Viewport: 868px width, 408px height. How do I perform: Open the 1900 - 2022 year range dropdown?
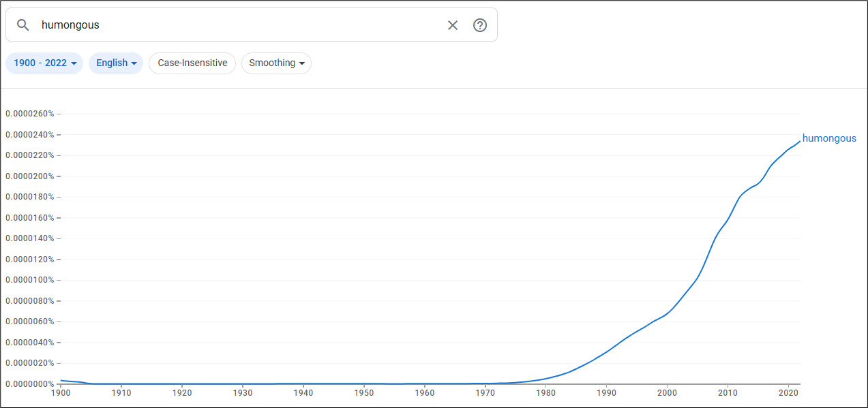point(44,63)
